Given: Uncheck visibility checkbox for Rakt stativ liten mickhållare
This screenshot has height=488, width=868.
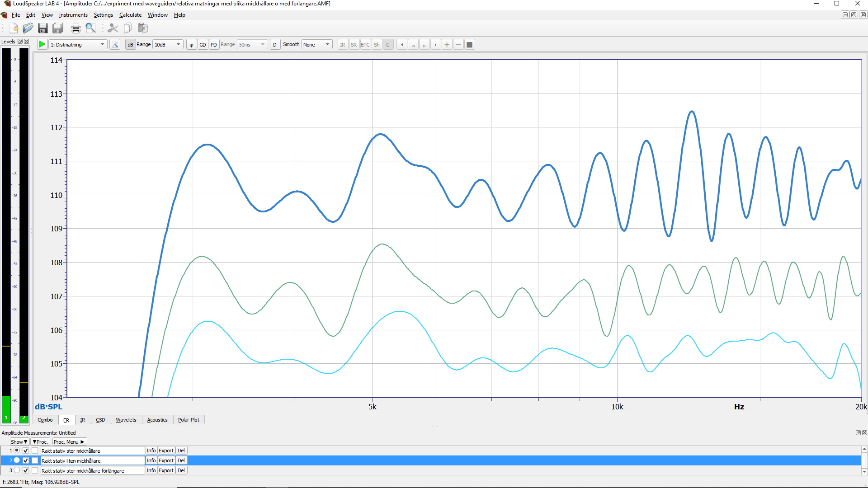Looking at the screenshot, I should coord(26,460).
